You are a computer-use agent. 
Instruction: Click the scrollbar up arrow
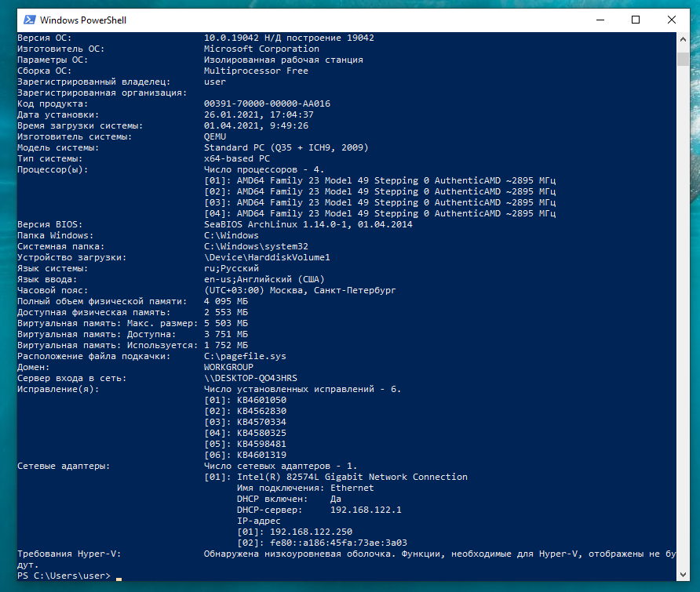click(x=683, y=39)
